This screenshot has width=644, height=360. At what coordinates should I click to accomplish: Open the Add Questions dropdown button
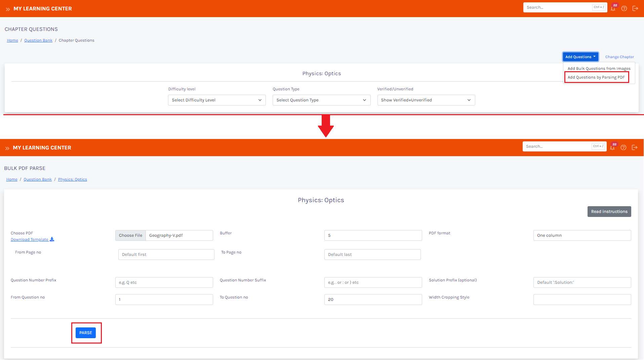[x=580, y=57]
